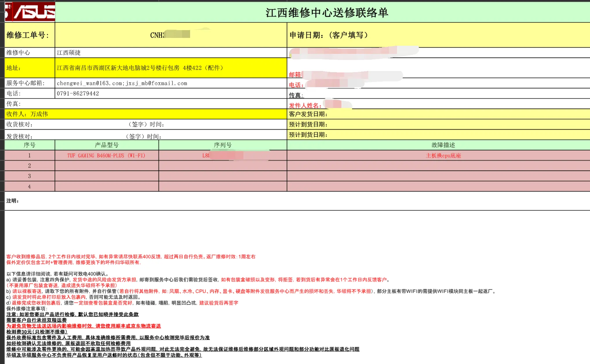Click the 维修中心 label cell

[x=30, y=53]
